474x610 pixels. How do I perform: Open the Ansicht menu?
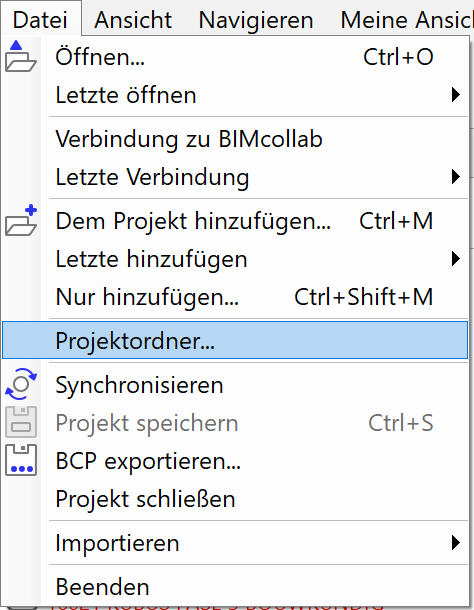133,19
